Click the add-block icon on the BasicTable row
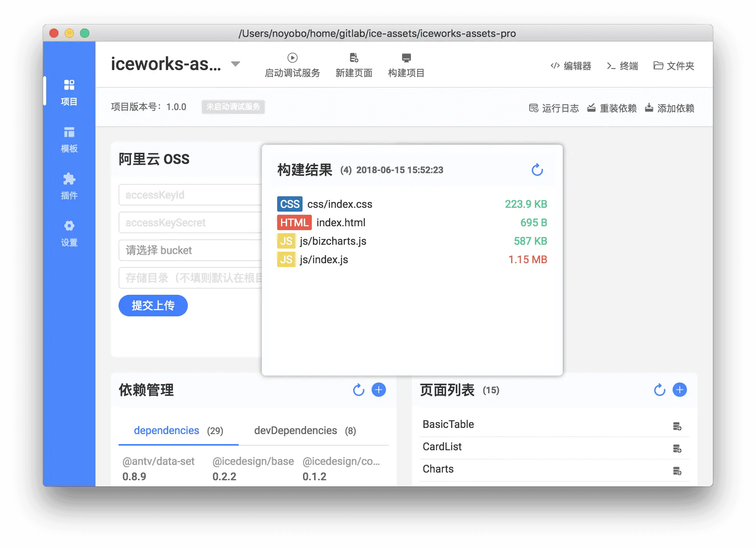Viewport: 756px width, 548px height. coord(677,426)
